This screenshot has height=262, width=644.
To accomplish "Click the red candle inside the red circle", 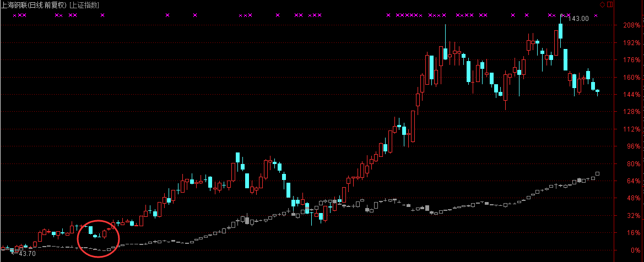I will [x=104, y=234].
